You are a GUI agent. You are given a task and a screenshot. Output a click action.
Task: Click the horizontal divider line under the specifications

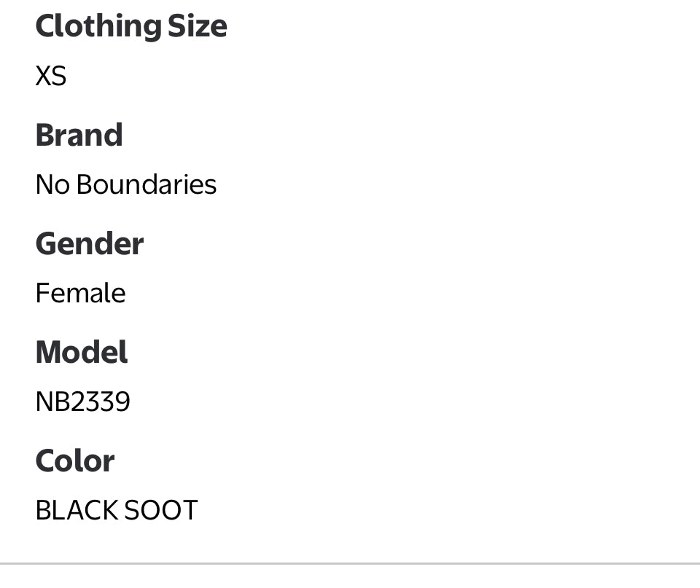(x=350, y=563)
